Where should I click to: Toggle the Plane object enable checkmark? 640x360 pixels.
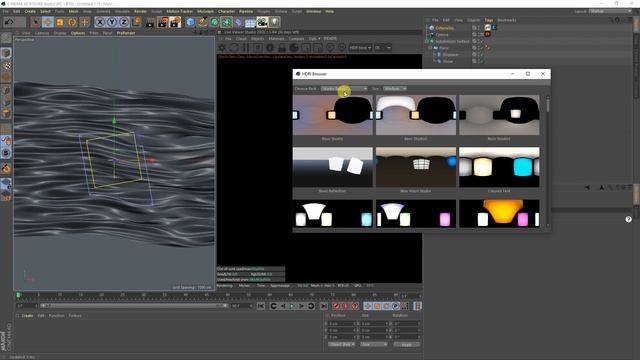481,48
